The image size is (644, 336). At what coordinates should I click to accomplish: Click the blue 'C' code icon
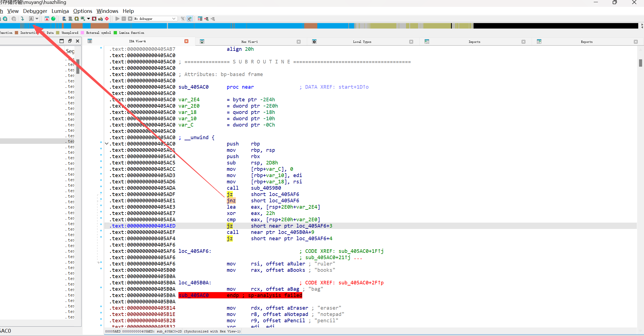pyautogui.click(x=64, y=19)
